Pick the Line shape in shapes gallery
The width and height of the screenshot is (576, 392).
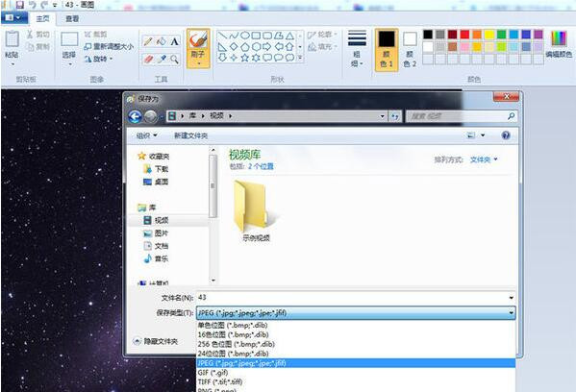(x=222, y=36)
